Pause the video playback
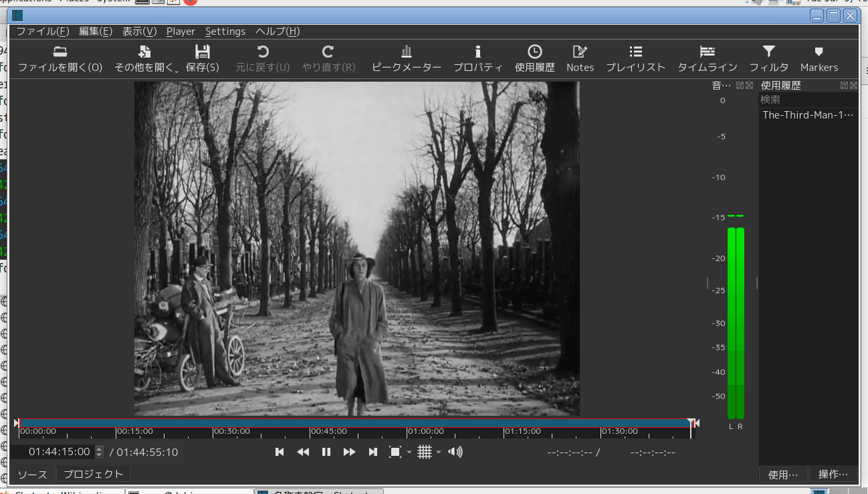868x494 pixels. (326, 452)
